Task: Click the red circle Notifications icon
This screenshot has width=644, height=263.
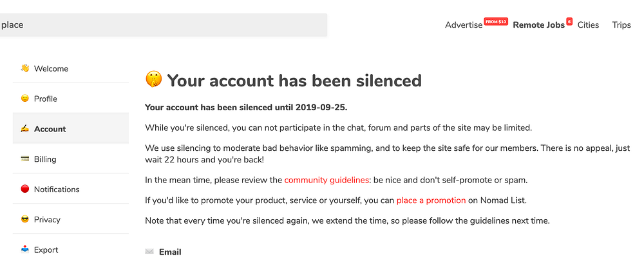Action: (25, 190)
